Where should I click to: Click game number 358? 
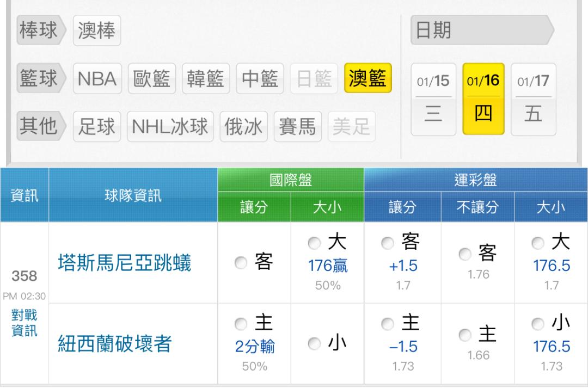point(24,276)
